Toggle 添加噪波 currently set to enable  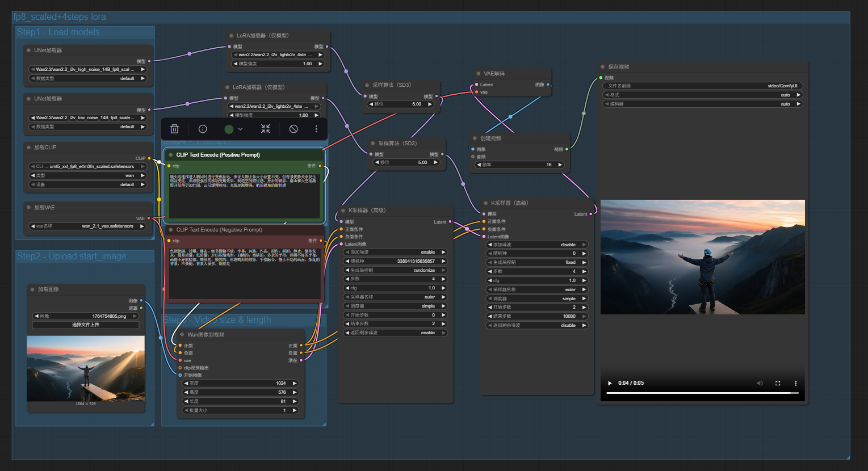pyautogui.click(x=396, y=252)
